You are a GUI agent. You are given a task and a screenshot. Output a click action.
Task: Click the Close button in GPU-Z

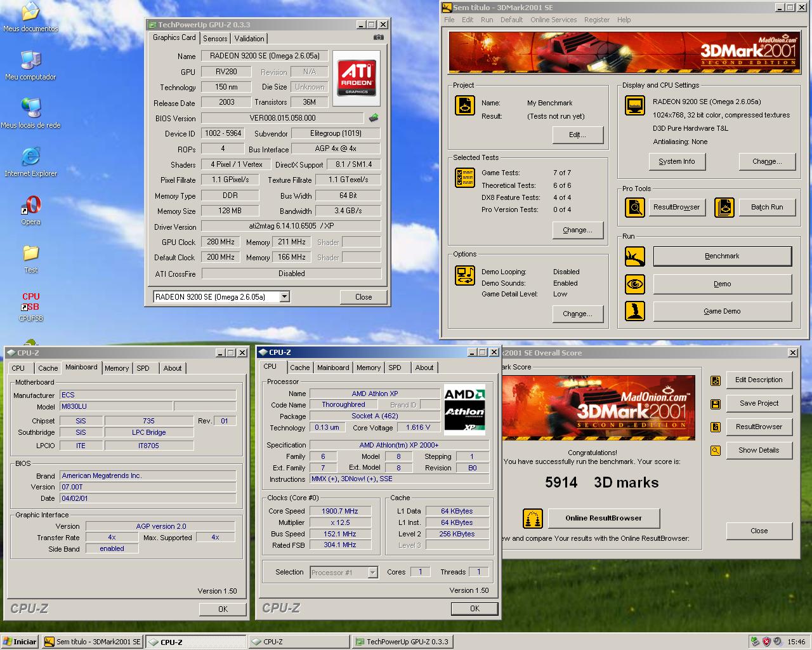click(363, 296)
